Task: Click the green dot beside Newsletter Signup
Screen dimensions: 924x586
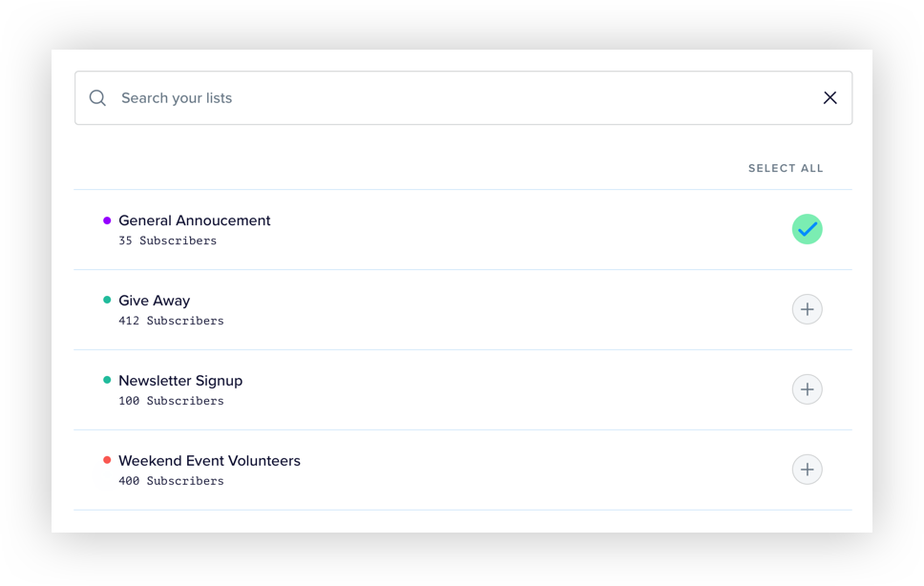Action: 107,380
